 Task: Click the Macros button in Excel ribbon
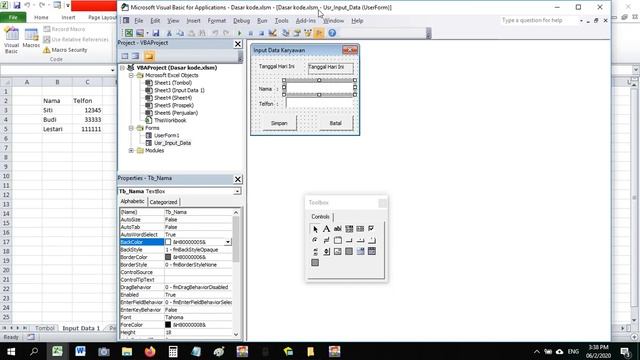point(31,39)
